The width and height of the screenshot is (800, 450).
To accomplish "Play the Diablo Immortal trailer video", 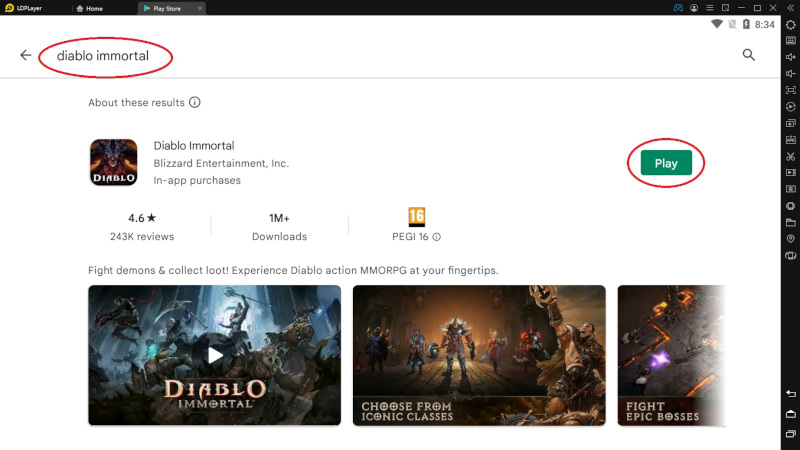I will tap(215, 355).
